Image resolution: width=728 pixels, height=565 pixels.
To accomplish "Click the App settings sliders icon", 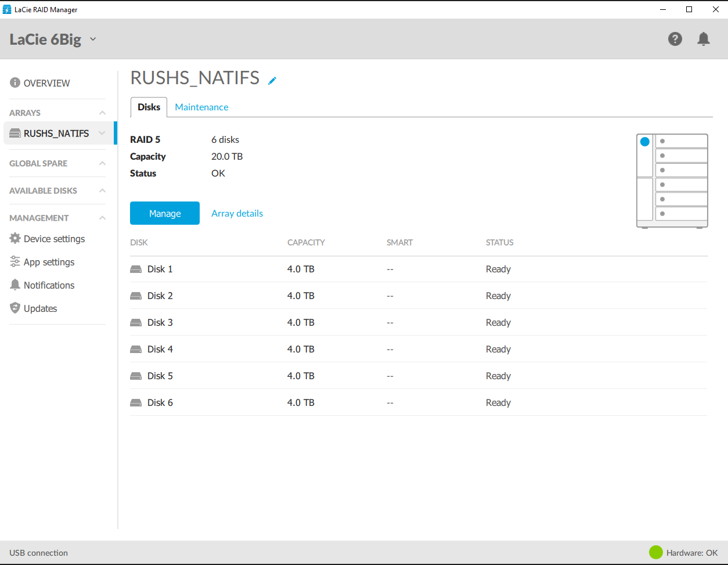I will click(15, 262).
